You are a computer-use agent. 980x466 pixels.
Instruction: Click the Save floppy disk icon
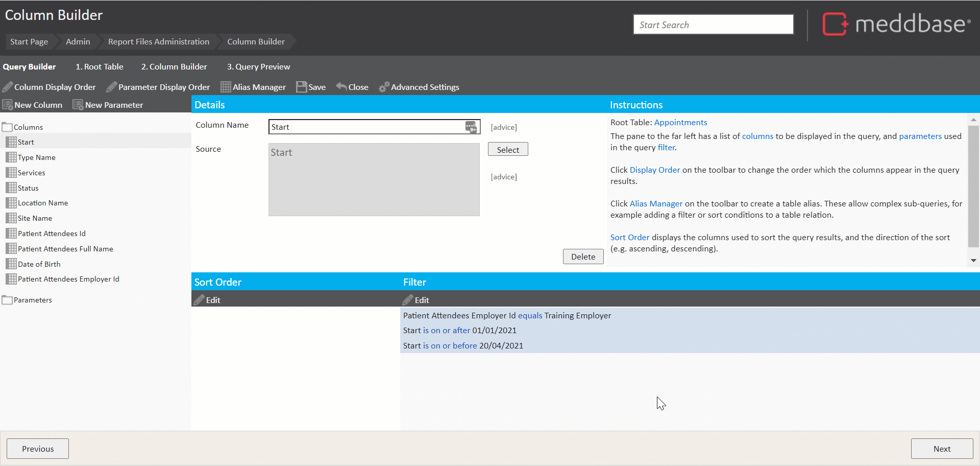click(x=302, y=87)
